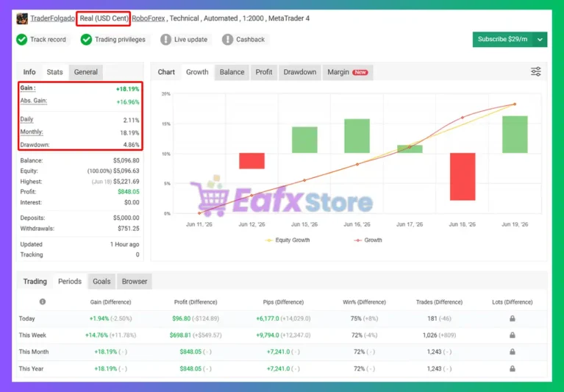Click the Balance value $5,096.80
This screenshot has width=564, height=392.
(126, 160)
